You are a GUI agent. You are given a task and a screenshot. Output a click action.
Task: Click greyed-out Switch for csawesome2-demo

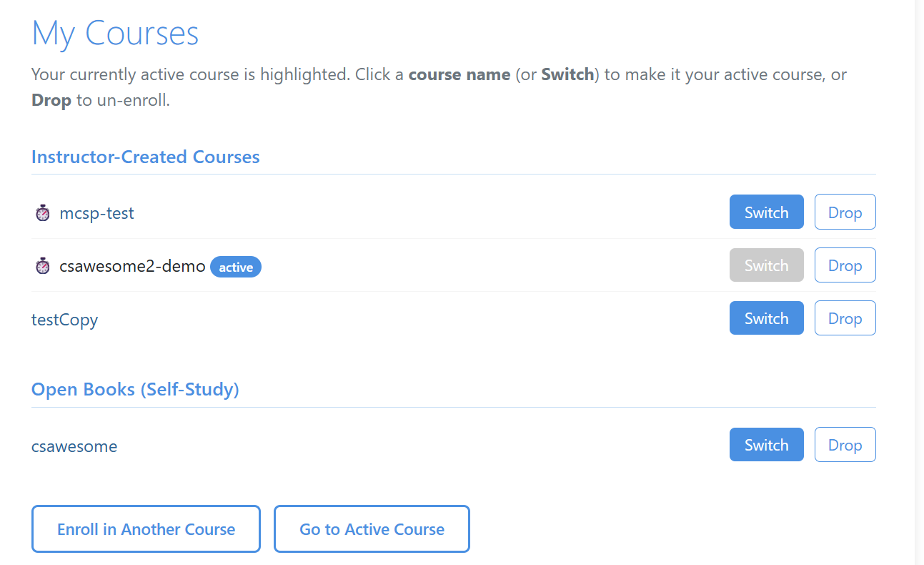coord(766,265)
